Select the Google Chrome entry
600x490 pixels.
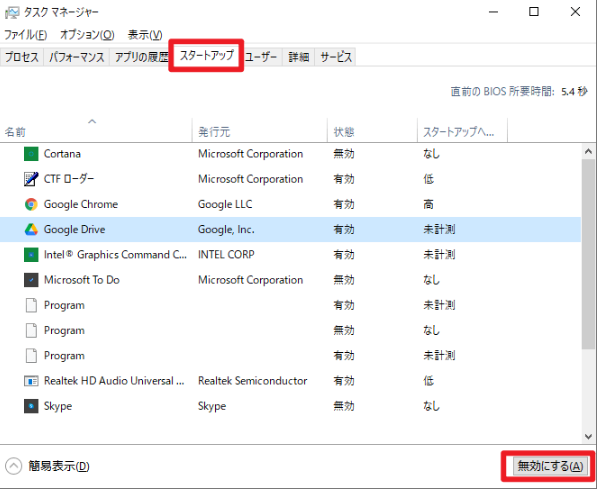click(81, 205)
